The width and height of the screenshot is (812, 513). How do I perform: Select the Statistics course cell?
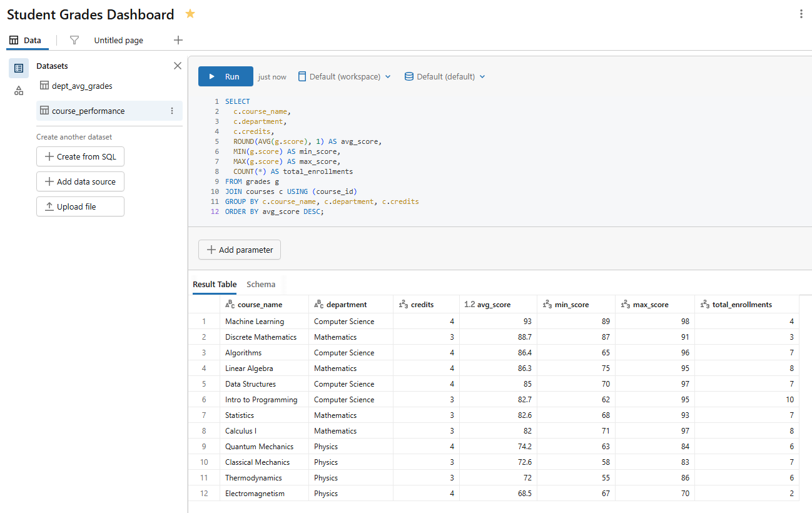pos(264,415)
